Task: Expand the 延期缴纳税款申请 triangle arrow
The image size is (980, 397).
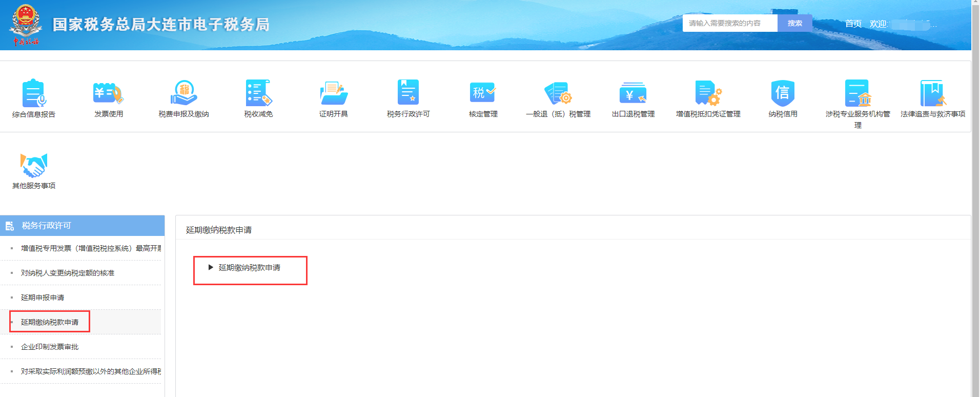Action: tap(211, 267)
